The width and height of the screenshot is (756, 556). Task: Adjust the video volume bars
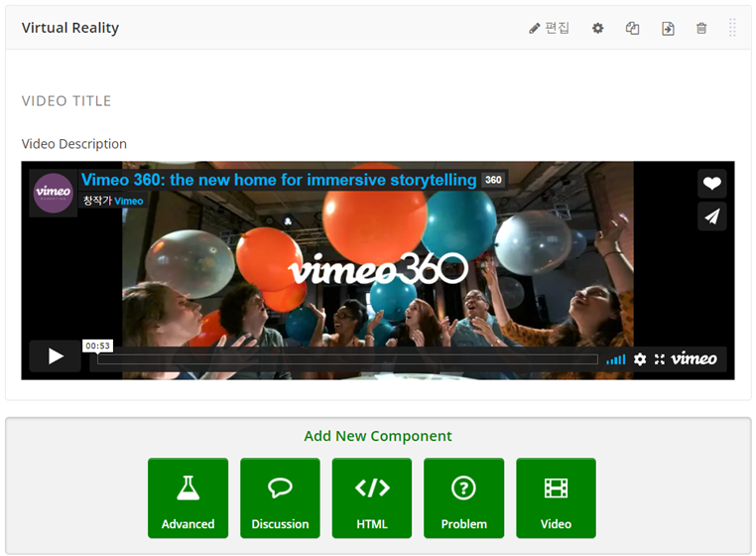616,359
